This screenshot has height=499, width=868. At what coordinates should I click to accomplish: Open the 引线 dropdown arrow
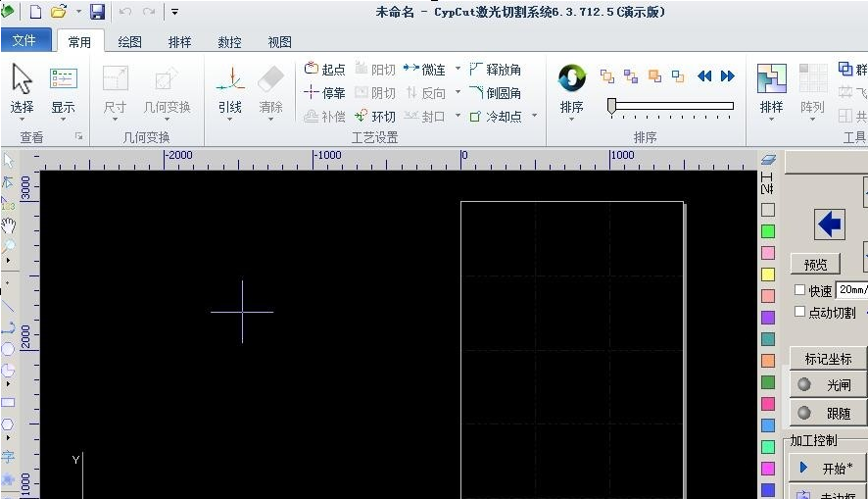(x=230, y=119)
